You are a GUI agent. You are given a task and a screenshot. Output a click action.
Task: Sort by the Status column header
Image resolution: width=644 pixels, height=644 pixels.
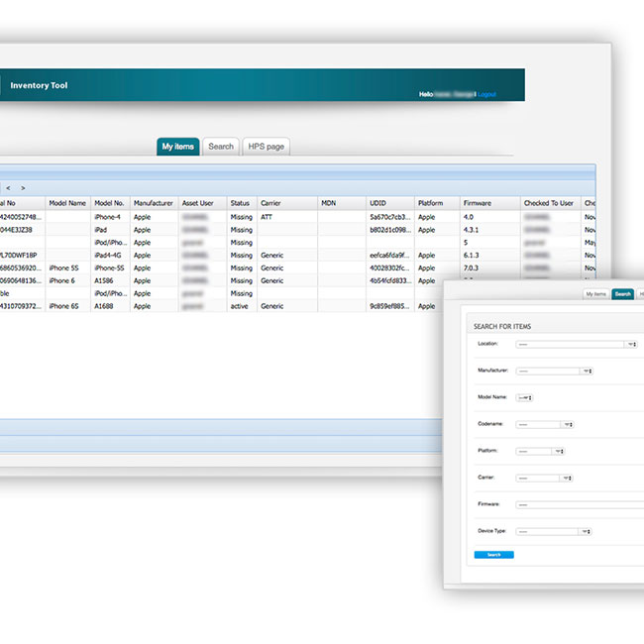click(x=240, y=203)
